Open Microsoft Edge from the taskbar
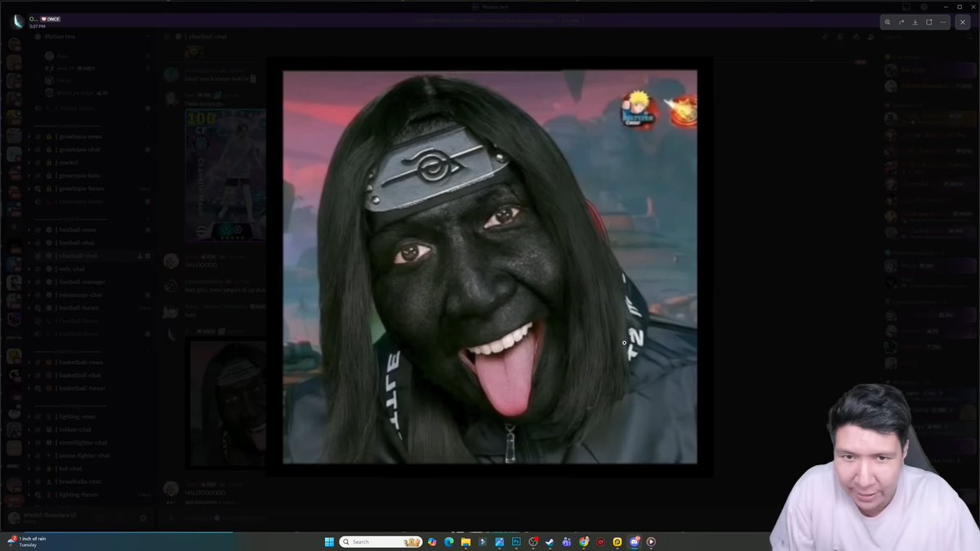 [x=448, y=541]
